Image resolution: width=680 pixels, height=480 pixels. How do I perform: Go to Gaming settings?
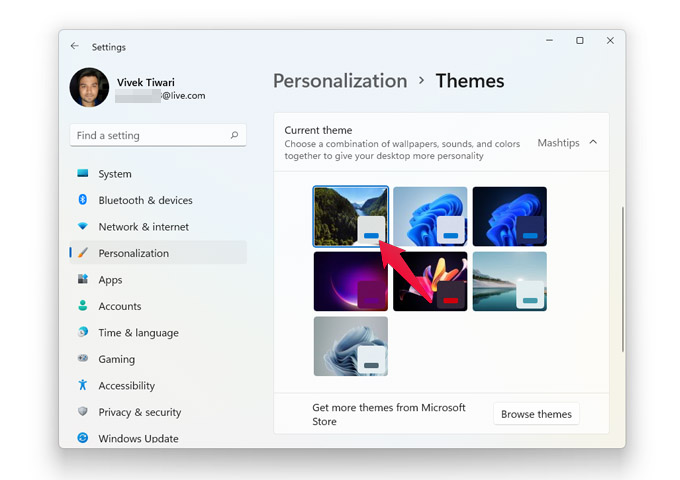click(x=158, y=359)
